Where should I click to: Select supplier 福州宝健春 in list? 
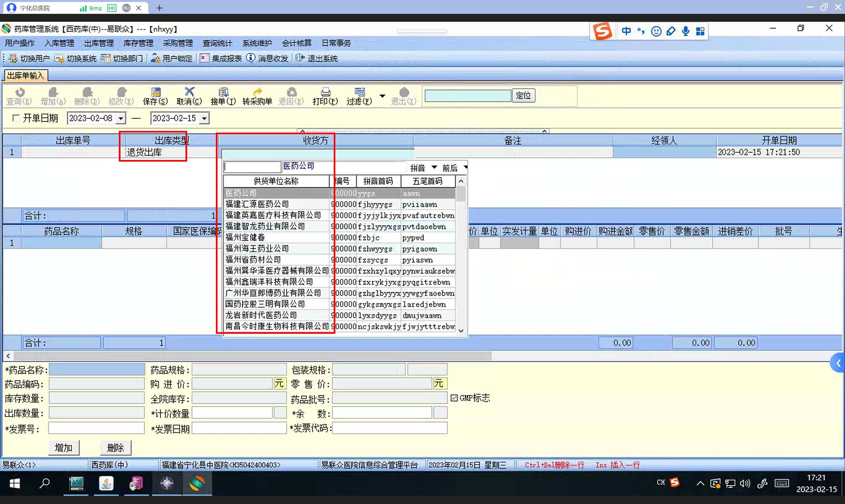pos(245,237)
